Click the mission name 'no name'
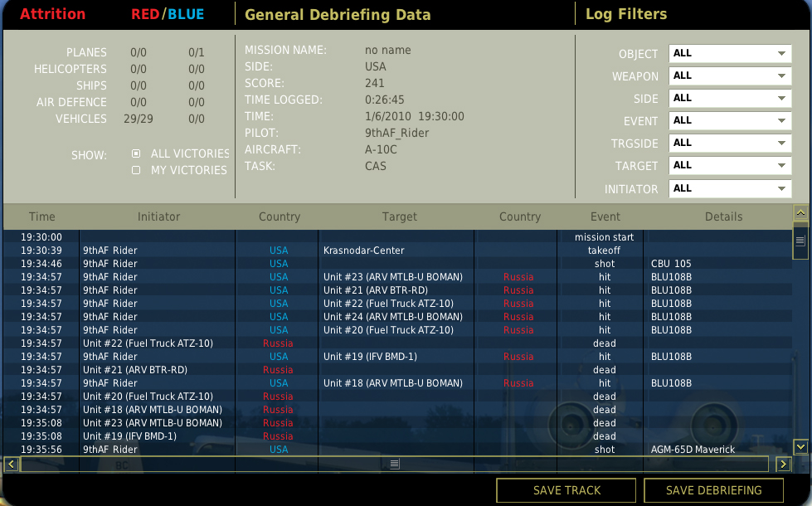 pos(388,51)
